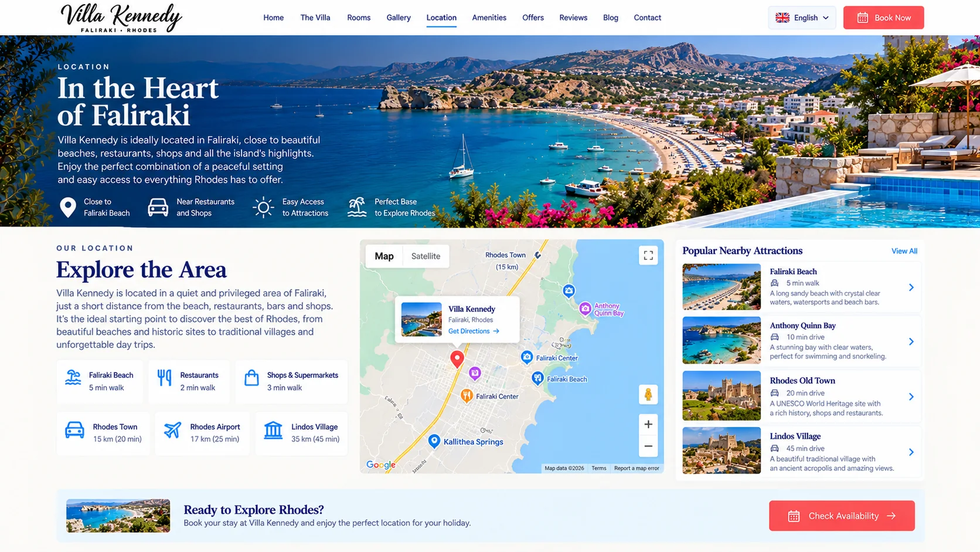This screenshot has height=552, width=980.
Task: Click the purple Anthony Quinn Bay marker
Action: (x=585, y=309)
